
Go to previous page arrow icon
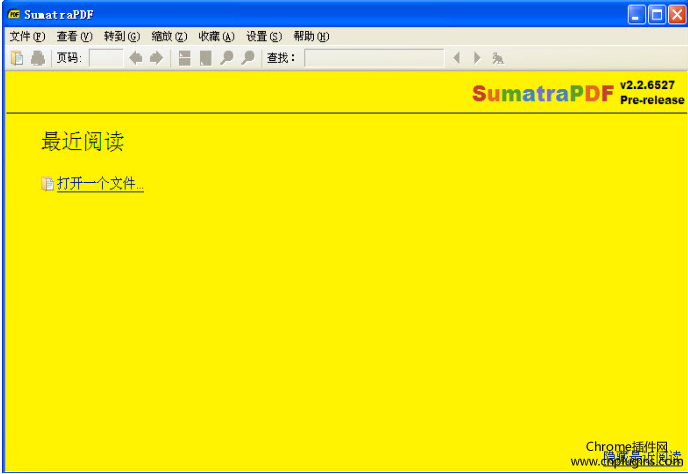(x=136, y=58)
